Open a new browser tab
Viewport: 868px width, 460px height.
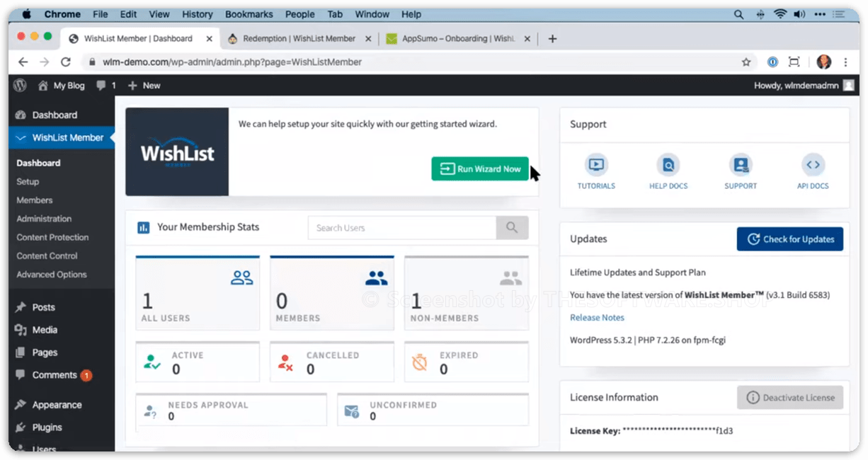(x=553, y=39)
